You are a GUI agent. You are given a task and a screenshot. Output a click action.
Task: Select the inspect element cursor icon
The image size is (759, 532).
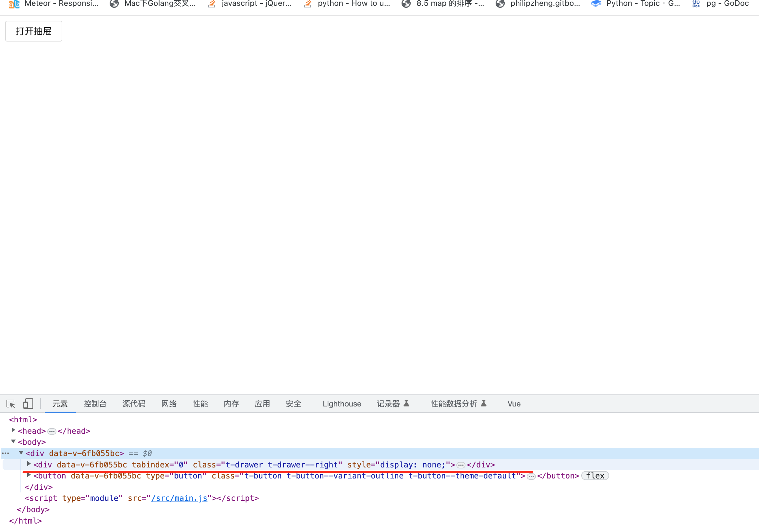pos(11,404)
